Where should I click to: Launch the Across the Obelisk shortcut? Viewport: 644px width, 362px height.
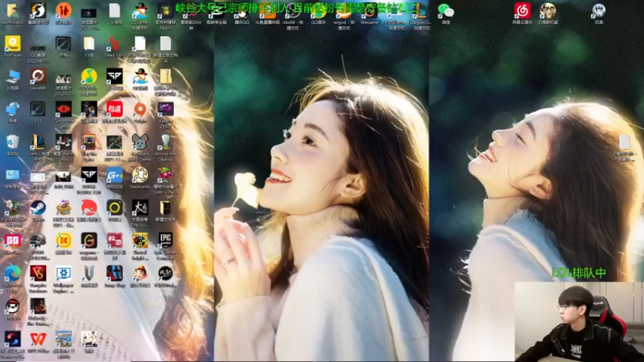click(x=166, y=142)
